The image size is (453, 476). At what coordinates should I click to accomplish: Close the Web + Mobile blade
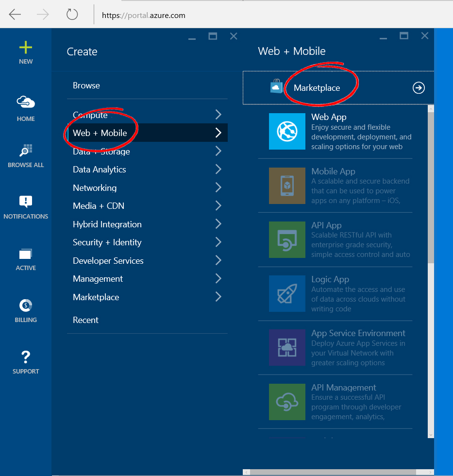425,36
